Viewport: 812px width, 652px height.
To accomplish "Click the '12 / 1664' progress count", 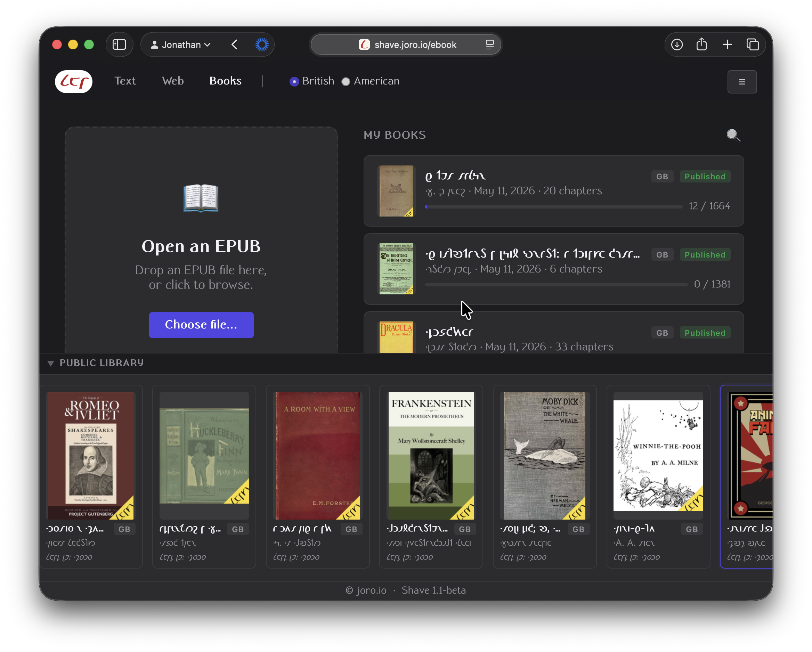I will [x=709, y=206].
